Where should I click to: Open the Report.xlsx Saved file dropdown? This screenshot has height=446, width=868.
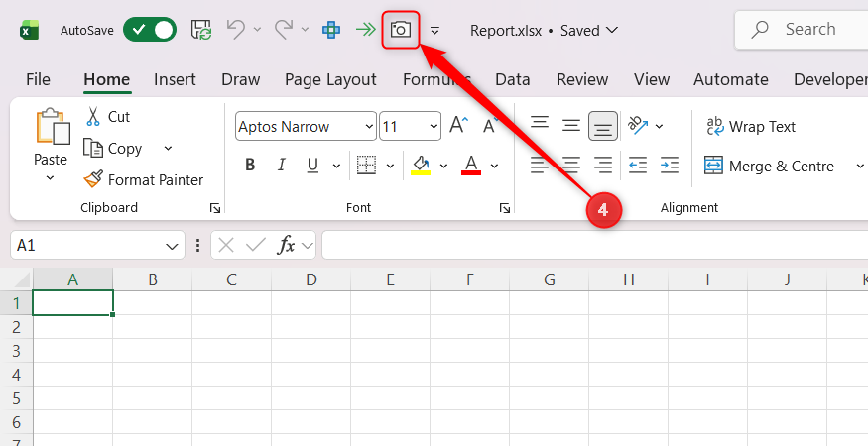tap(544, 30)
